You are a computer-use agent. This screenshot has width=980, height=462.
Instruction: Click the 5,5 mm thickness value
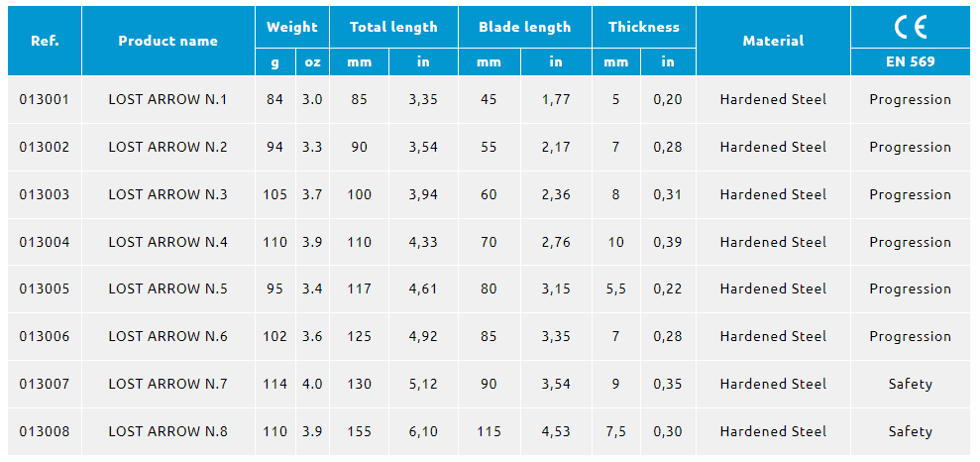[x=616, y=289]
